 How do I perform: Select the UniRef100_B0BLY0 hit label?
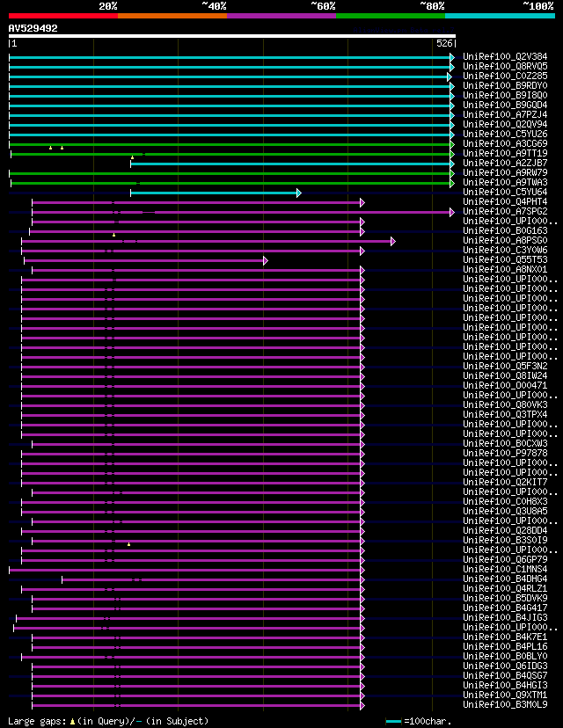505,656
